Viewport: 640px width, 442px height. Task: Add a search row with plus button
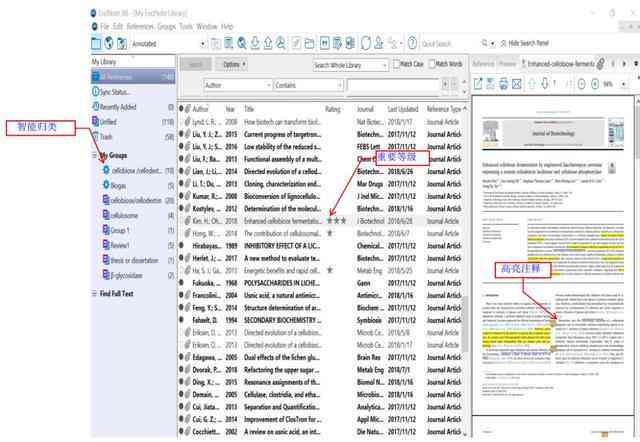pyautogui.click(x=445, y=84)
